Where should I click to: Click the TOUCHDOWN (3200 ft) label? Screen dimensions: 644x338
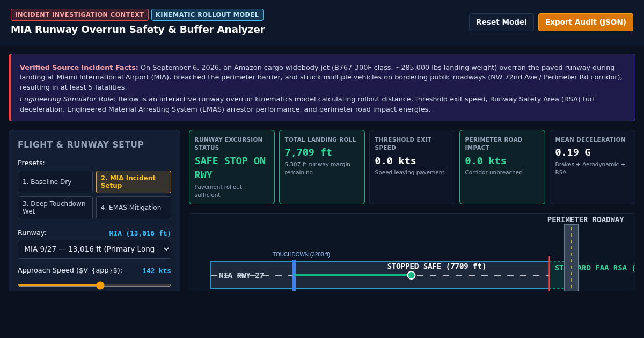pyautogui.click(x=301, y=254)
